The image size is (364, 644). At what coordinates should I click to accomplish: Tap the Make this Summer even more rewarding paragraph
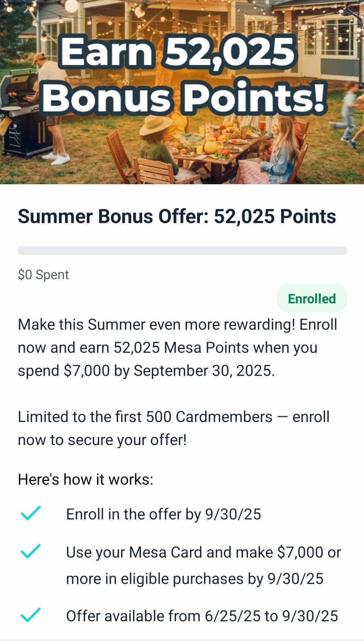pyautogui.click(x=177, y=347)
